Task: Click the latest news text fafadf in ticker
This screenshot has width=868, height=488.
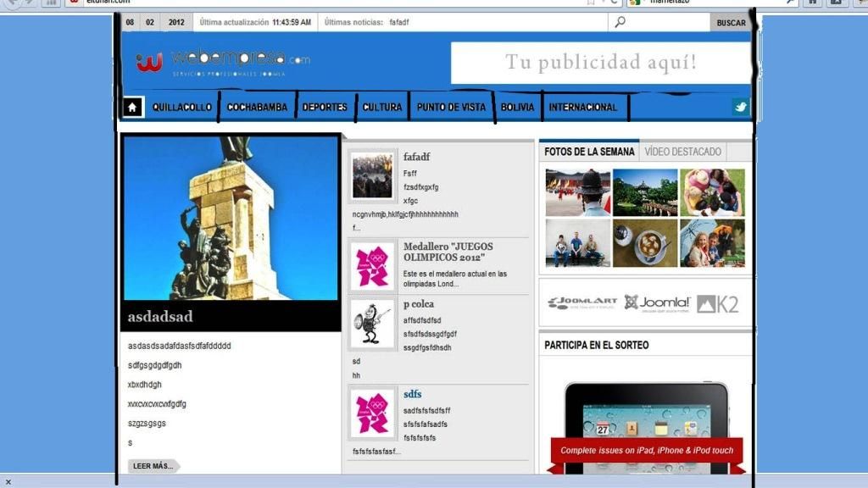Action: coord(398,23)
